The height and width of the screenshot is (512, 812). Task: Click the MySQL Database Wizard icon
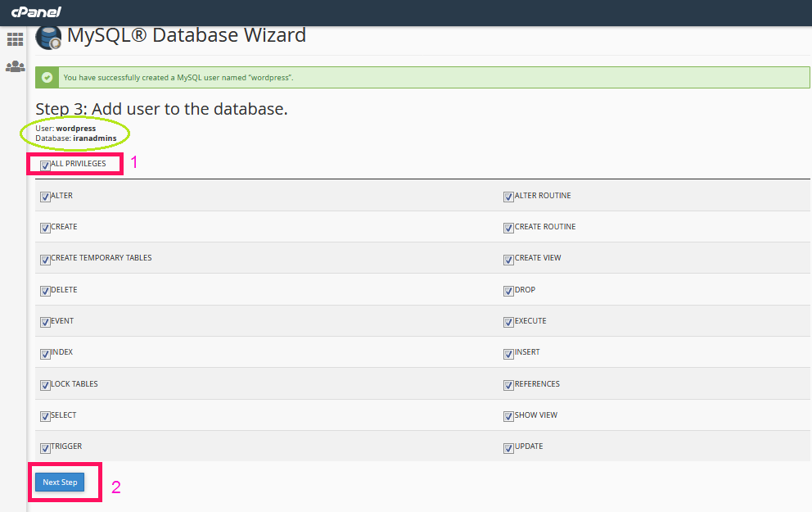(48, 38)
